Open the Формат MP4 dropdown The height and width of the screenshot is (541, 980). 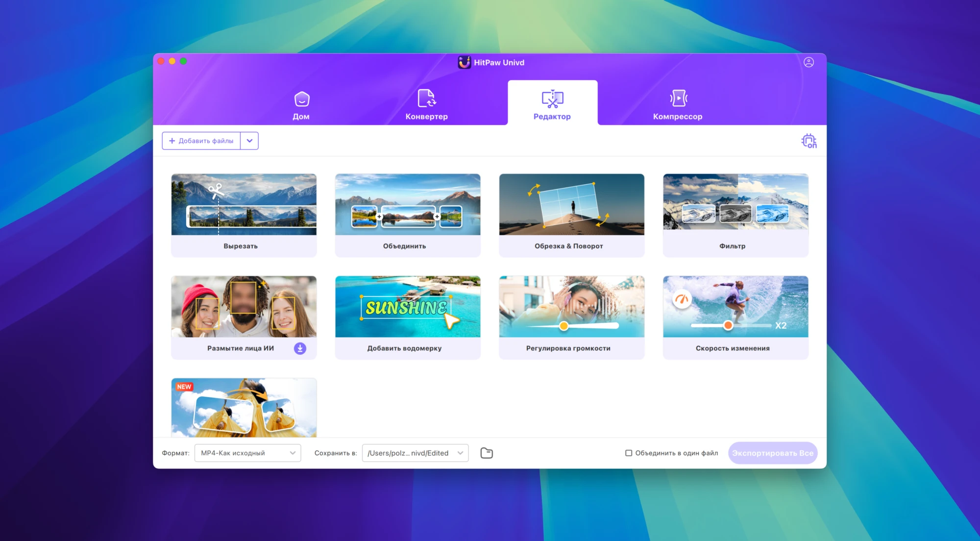pos(247,453)
